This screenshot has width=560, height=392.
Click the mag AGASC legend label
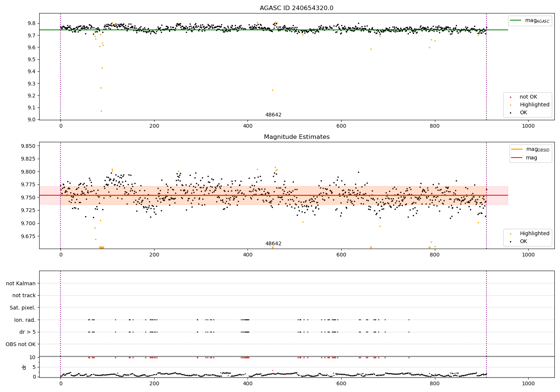click(537, 21)
